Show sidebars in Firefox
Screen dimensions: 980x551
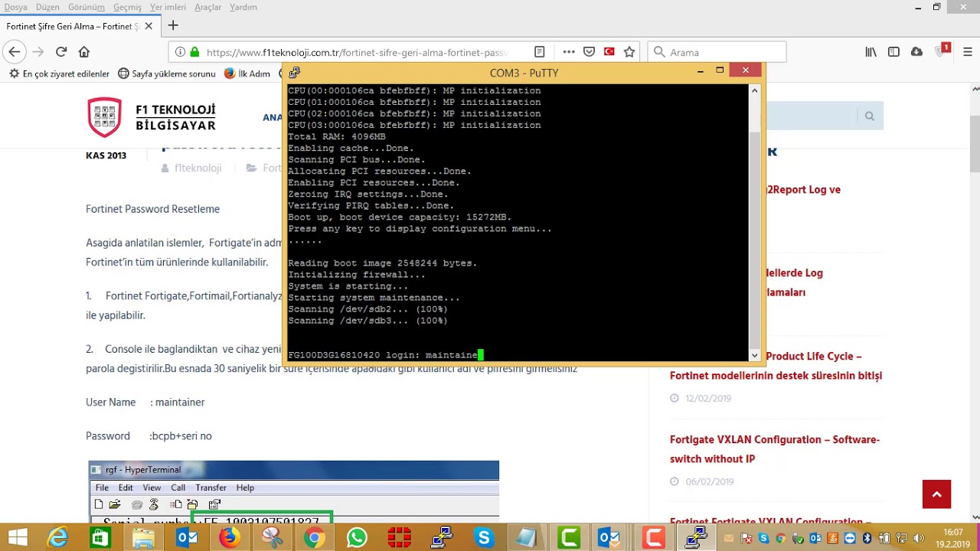[893, 52]
